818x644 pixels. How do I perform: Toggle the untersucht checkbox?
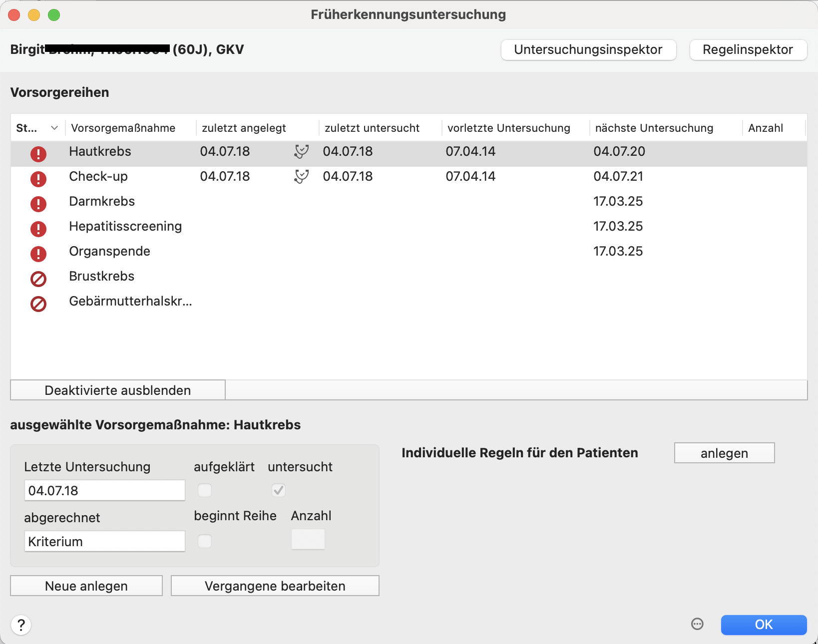point(279,490)
